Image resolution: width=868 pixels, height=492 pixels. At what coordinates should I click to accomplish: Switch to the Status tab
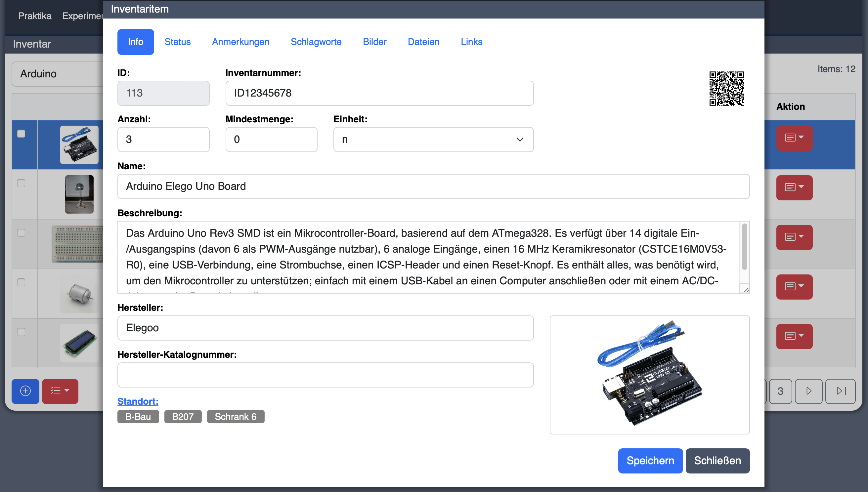click(177, 42)
